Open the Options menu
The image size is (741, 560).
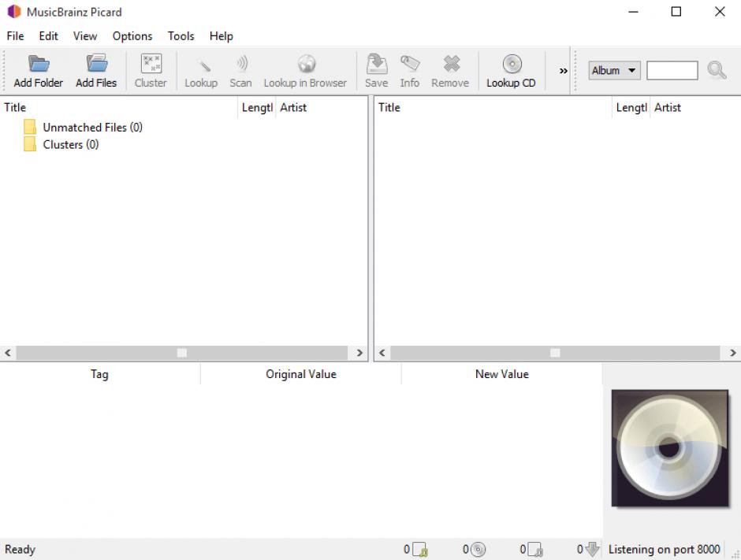tap(132, 35)
